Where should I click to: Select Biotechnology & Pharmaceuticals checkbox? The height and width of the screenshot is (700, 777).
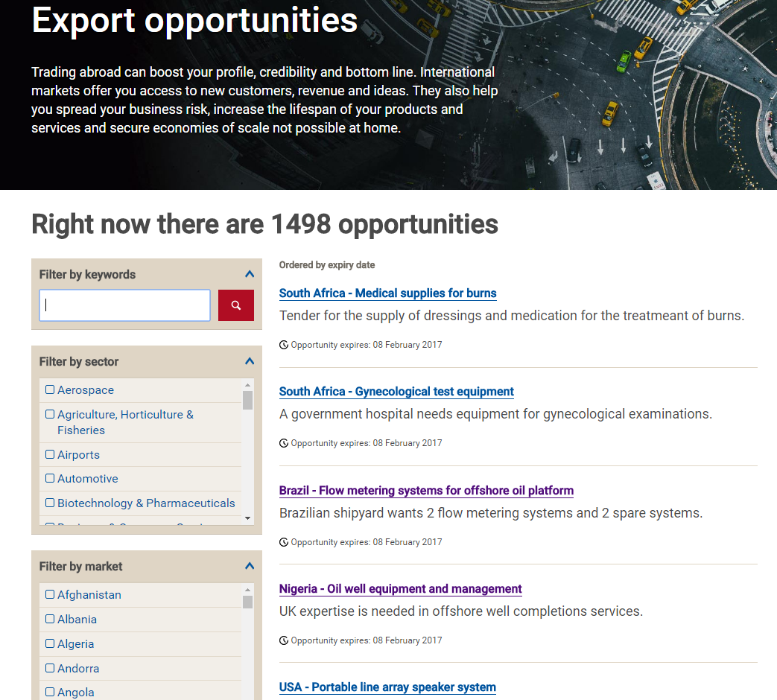pos(50,503)
